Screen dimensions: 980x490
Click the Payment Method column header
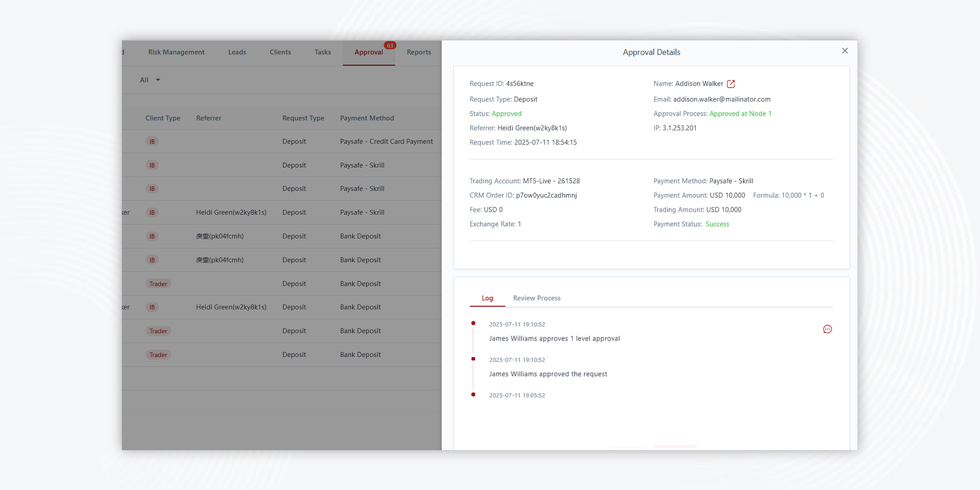[x=367, y=118]
